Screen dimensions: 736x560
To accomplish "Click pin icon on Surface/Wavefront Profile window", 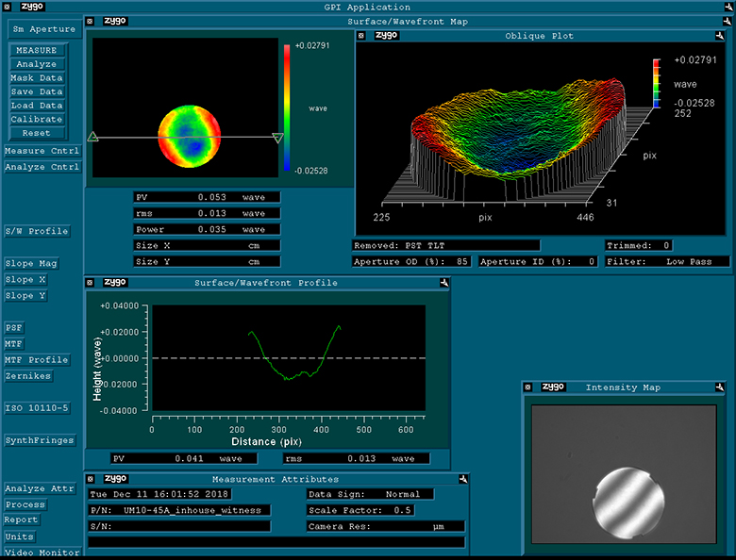I will point(443,282).
